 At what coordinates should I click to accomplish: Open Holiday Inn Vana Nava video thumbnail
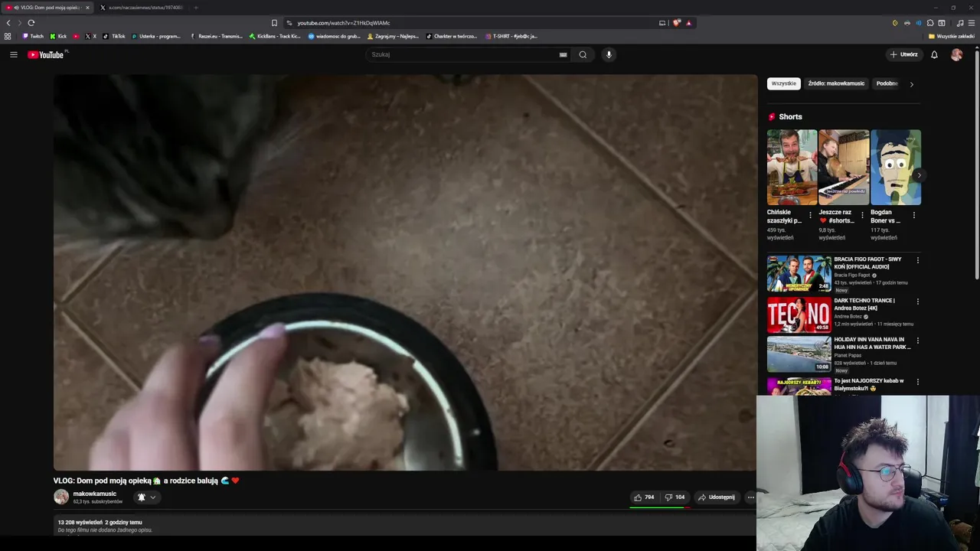point(799,354)
